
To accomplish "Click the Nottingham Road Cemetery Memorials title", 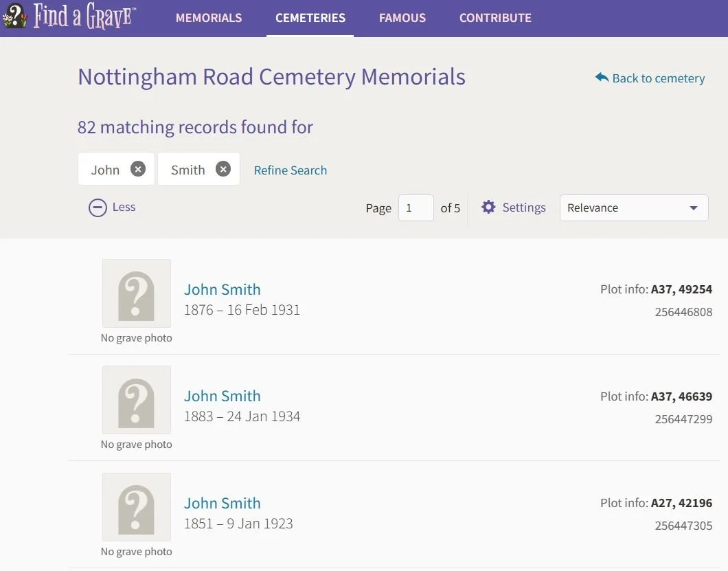I will 271,77.
